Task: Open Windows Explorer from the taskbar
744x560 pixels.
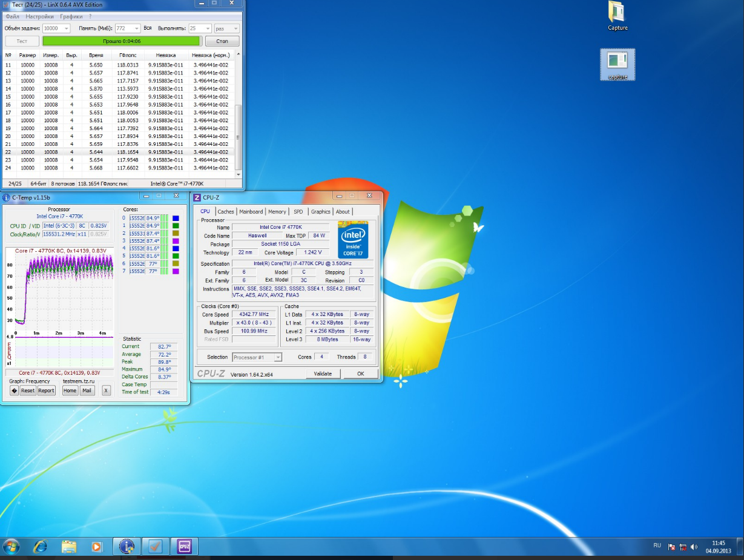Action: point(69,547)
